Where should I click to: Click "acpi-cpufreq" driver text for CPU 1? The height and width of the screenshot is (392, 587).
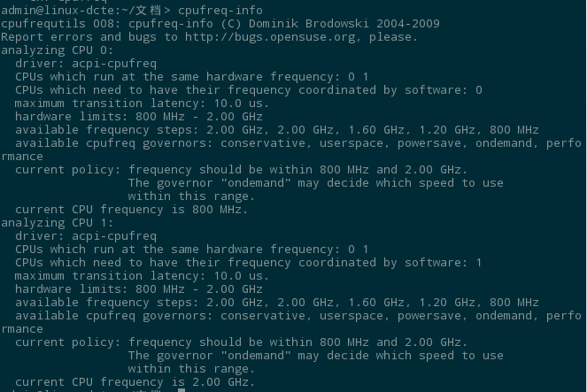[x=114, y=236]
